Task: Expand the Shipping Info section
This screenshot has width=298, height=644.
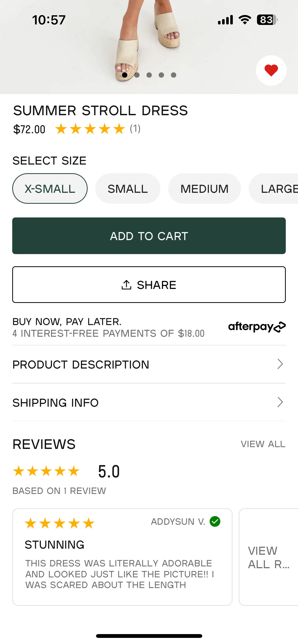Action: click(149, 402)
